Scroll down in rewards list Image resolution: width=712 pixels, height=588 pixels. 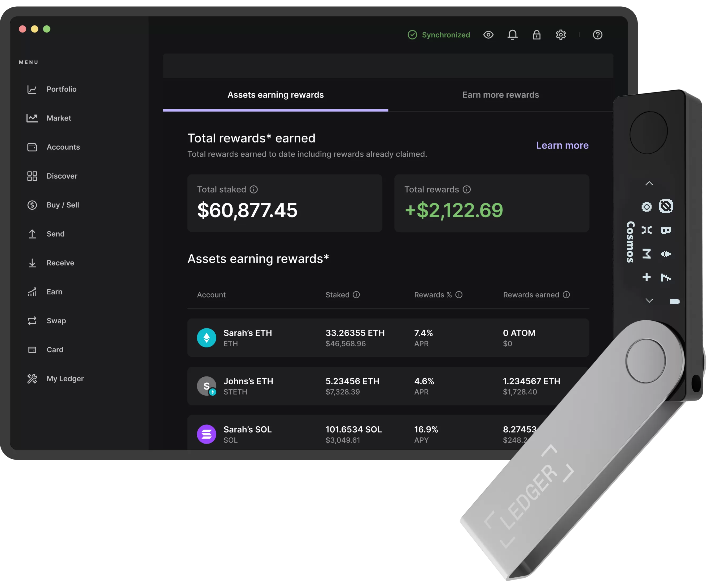pyautogui.click(x=649, y=300)
